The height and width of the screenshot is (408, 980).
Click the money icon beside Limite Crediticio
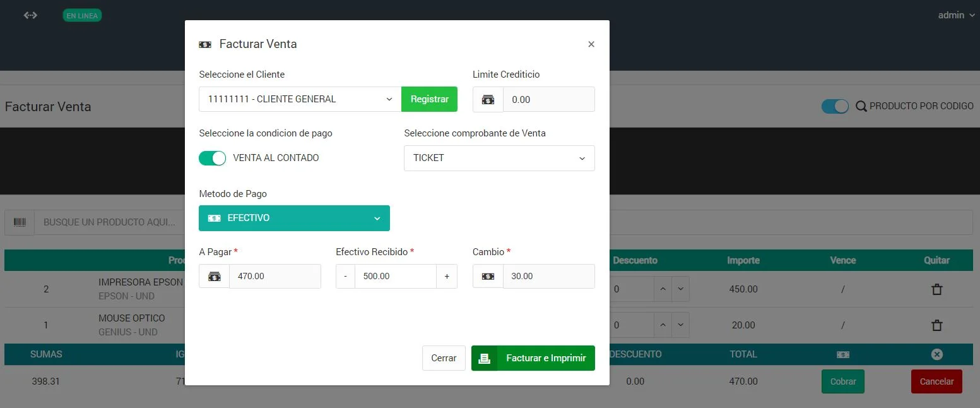point(488,100)
